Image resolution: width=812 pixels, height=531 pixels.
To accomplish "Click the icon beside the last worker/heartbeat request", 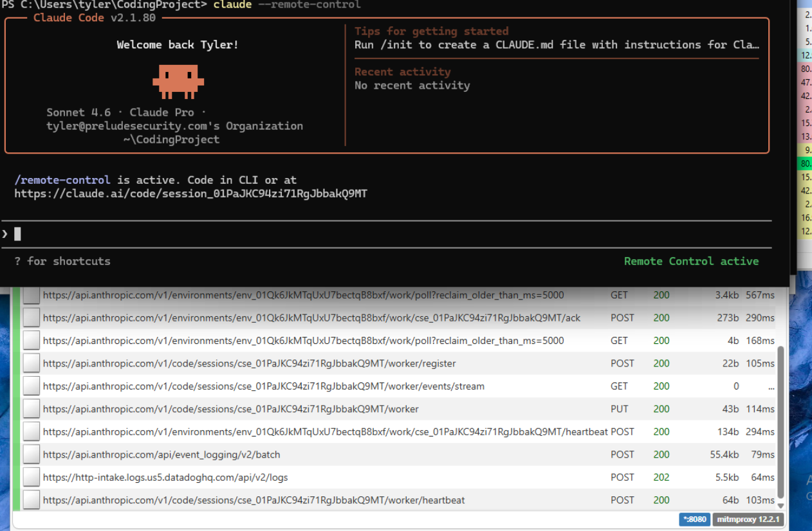I will click(31, 500).
